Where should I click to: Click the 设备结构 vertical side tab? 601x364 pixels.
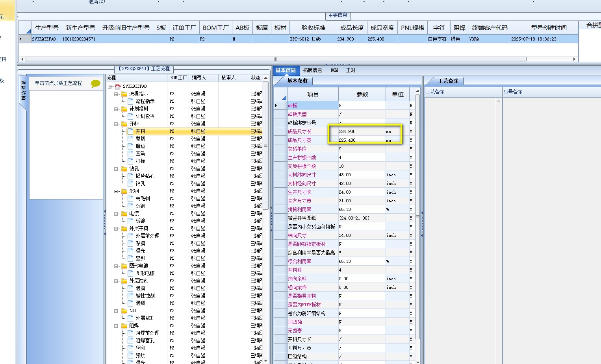[24, 91]
